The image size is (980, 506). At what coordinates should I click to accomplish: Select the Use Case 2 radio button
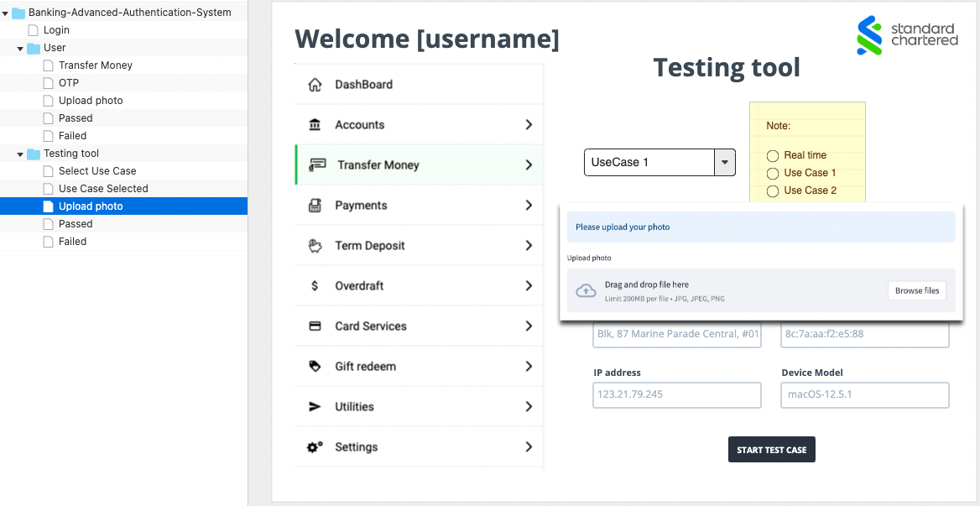pyautogui.click(x=773, y=190)
